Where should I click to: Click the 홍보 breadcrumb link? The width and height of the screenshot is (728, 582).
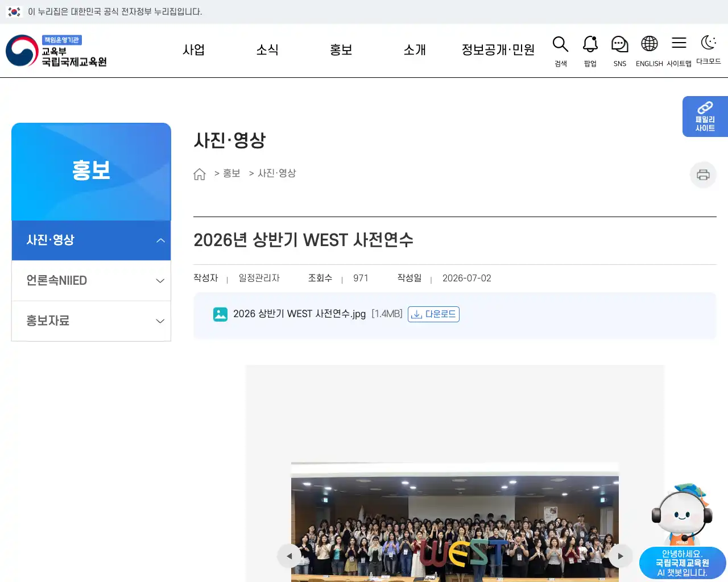click(x=231, y=173)
